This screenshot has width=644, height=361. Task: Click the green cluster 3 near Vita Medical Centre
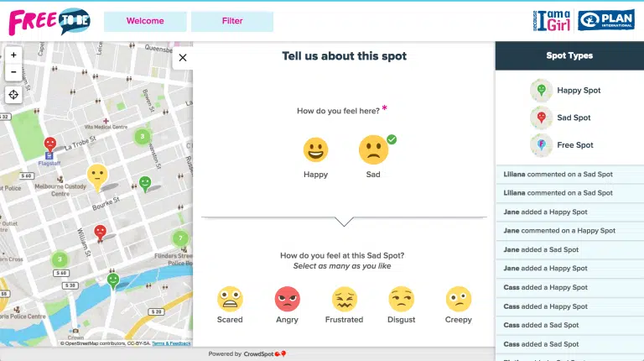[143, 137]
